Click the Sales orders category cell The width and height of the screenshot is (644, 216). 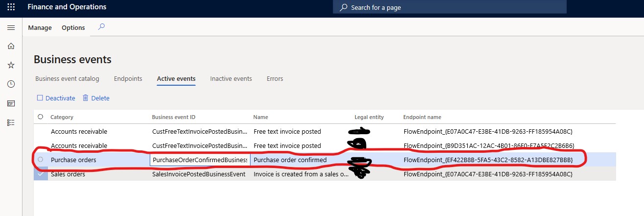tap(68, 174)
